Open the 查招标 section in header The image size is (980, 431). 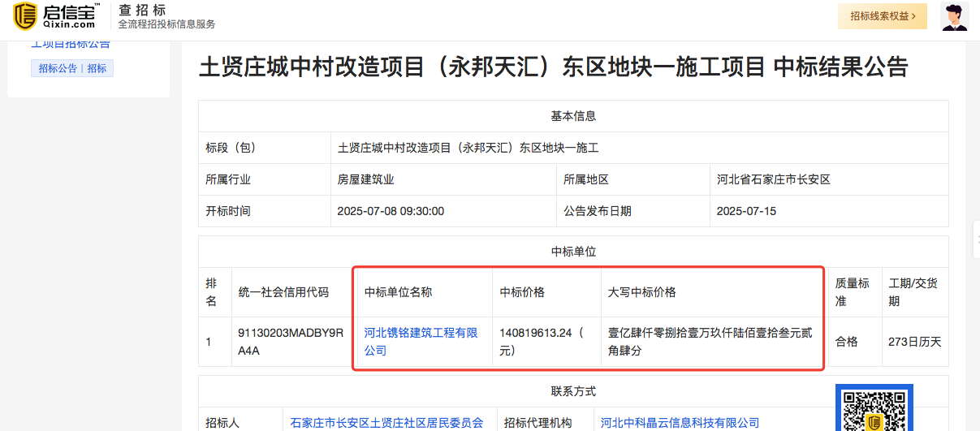[142, 11]
